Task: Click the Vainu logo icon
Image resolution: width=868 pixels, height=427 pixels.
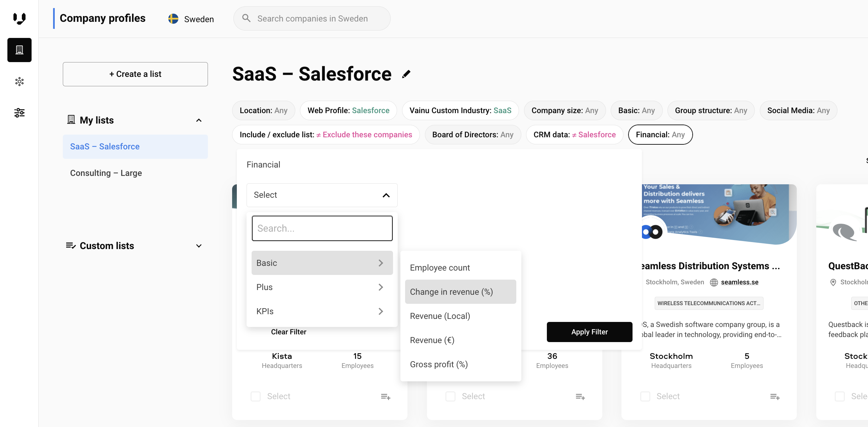Action: (x=19, y=18)
